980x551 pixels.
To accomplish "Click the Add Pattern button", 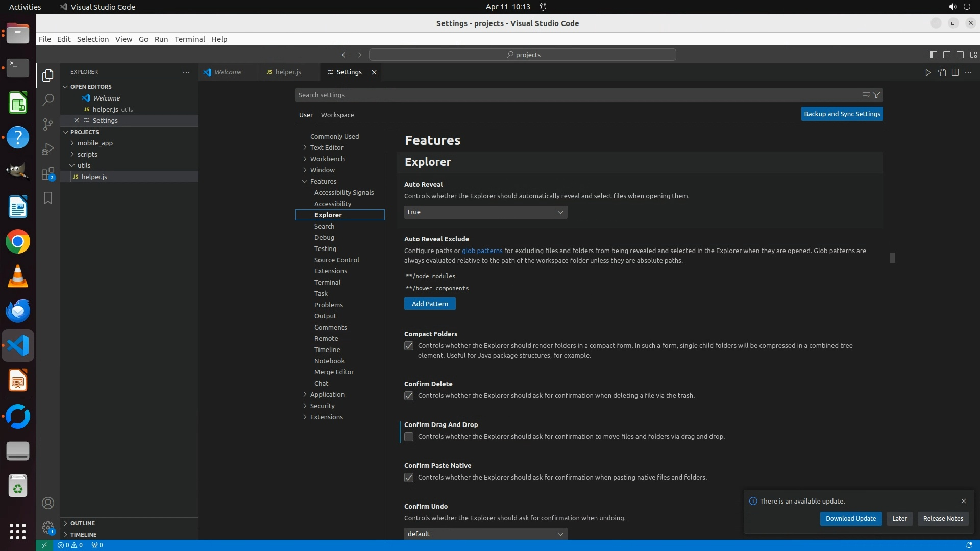I will coord(430,304).
